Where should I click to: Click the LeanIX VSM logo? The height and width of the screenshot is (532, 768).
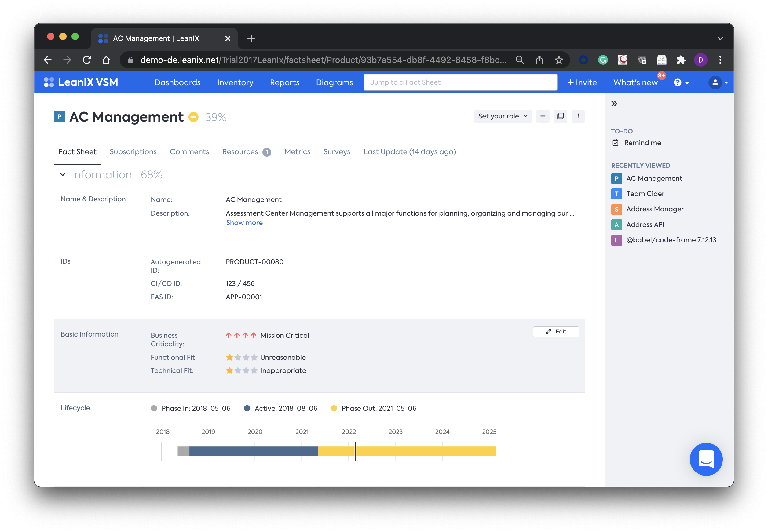(81, 82)
